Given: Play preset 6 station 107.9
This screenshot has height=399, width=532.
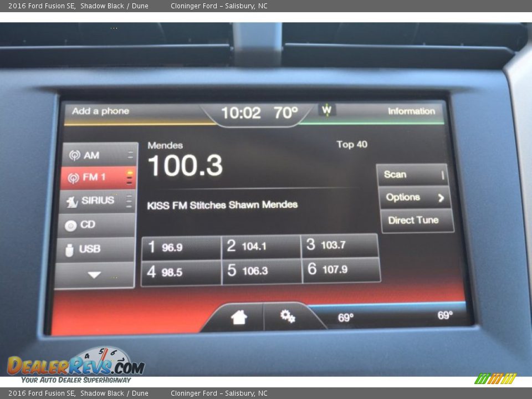Looking at the screenshot, I should (x=341, y=270).
